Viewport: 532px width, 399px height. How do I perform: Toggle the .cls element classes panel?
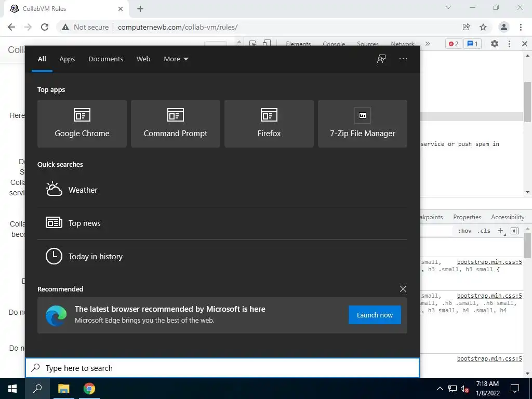[484, 231]
